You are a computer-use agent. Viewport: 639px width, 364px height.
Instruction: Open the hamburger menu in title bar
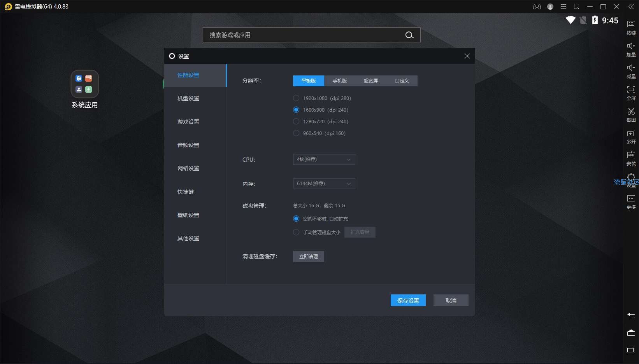pos(564,7)
